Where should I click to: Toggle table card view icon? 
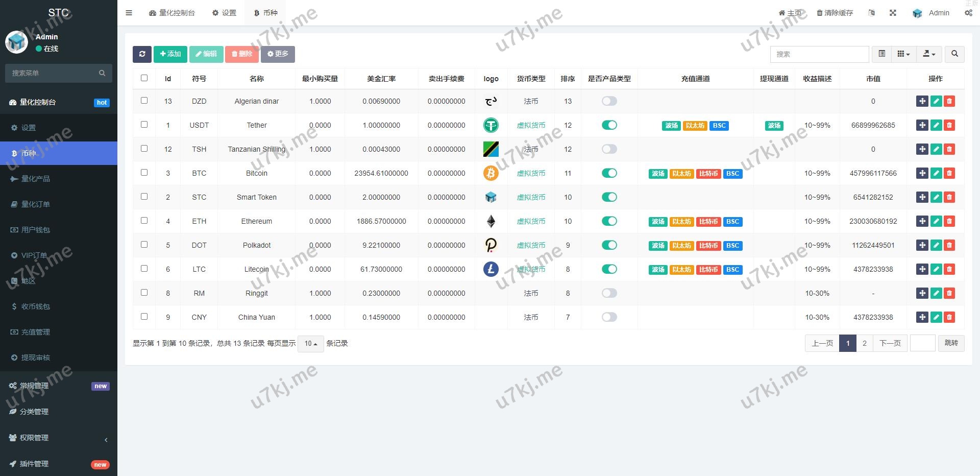(x=881, y=54)
